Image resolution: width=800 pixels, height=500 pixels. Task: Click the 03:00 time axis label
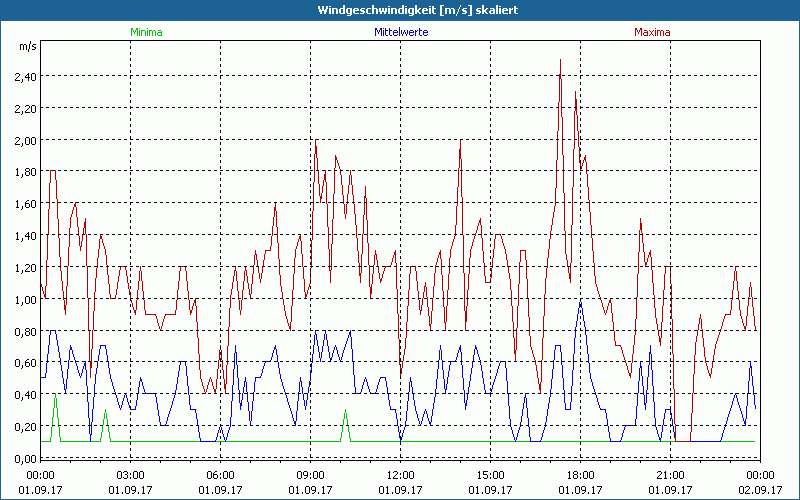131,475
